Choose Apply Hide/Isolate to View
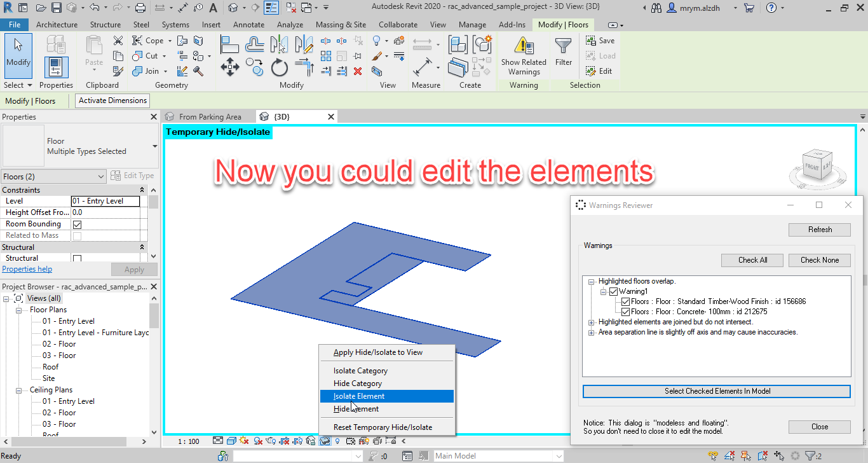The image size is (868, 463). (x=387, y=352)
